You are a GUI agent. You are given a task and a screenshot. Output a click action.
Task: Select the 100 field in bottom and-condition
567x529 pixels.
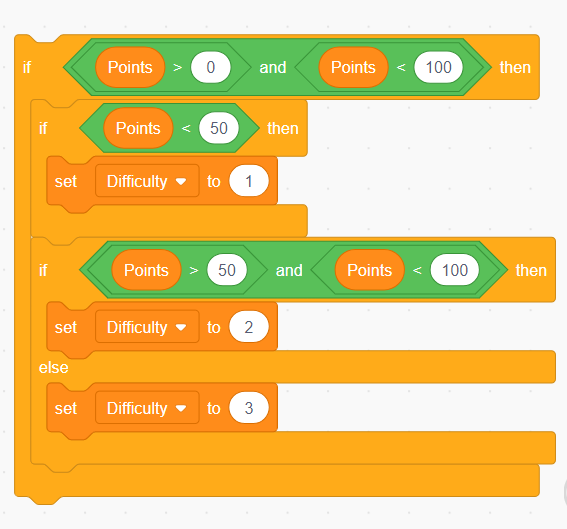tap(455, 270)
